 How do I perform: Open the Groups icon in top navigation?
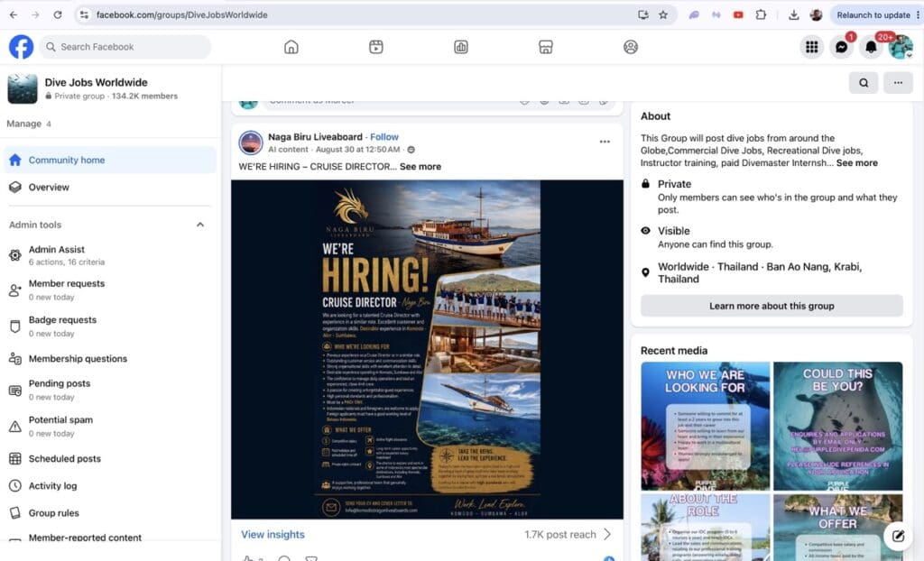click(x=631, y=47)
